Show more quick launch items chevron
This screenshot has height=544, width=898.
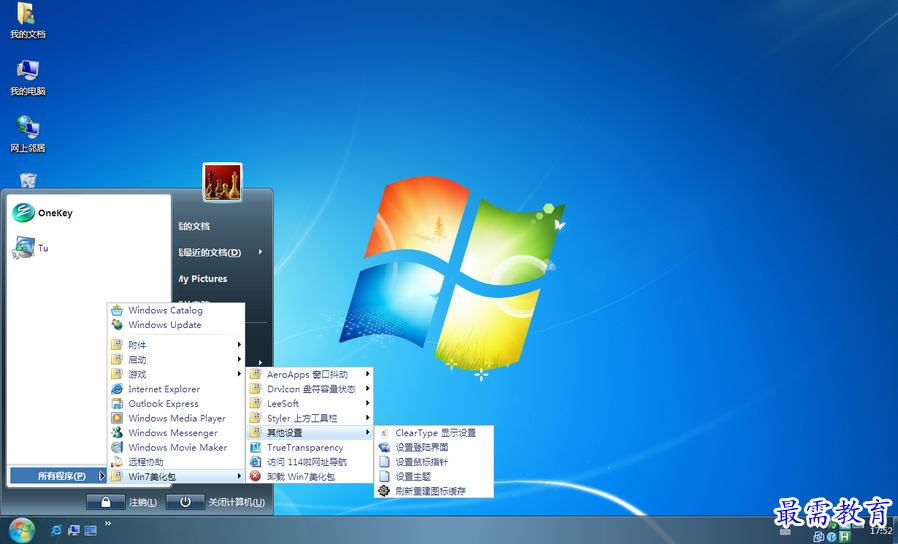(108, 523)
